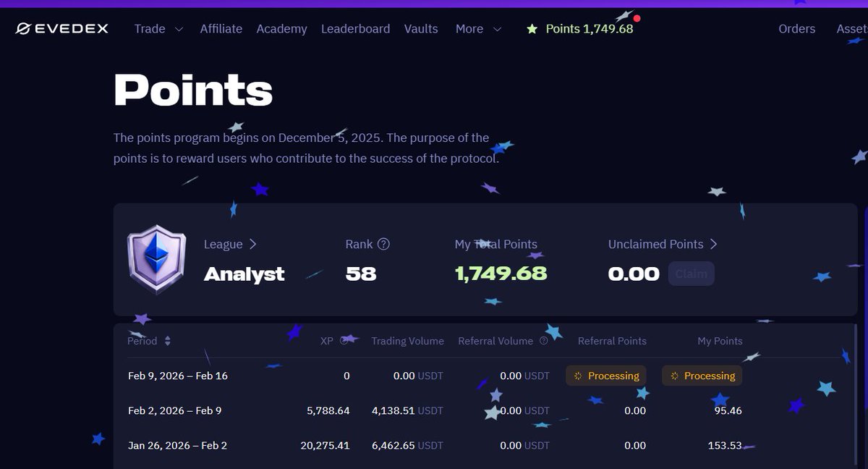Click the Trading Volume column header
The width and height of the screenshot is (868, 469).
(x=407, y=341)
